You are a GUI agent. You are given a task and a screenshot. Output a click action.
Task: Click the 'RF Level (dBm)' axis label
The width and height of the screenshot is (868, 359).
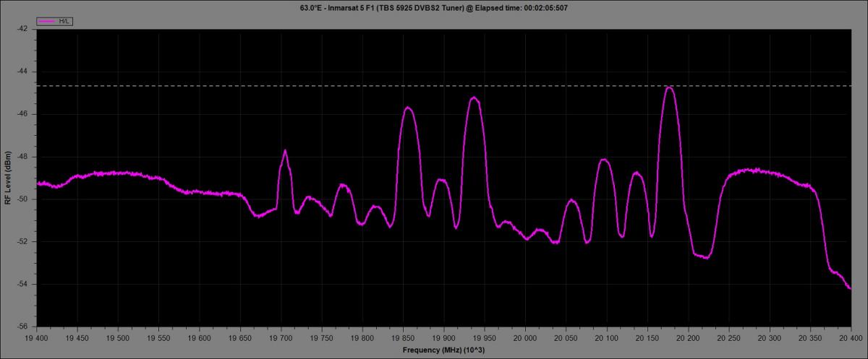tap(7, 178)
